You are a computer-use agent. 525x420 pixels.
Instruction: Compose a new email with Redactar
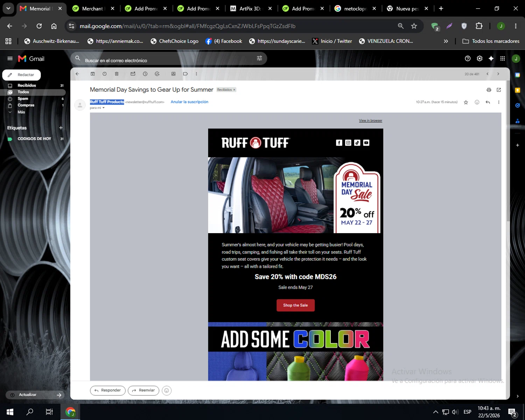coord(22,75)
